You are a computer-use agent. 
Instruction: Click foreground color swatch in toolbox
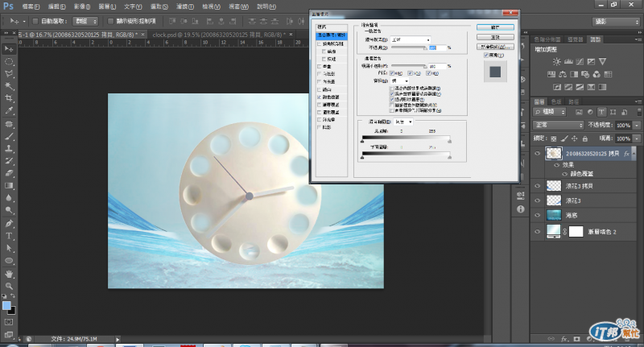click(6, 305)
